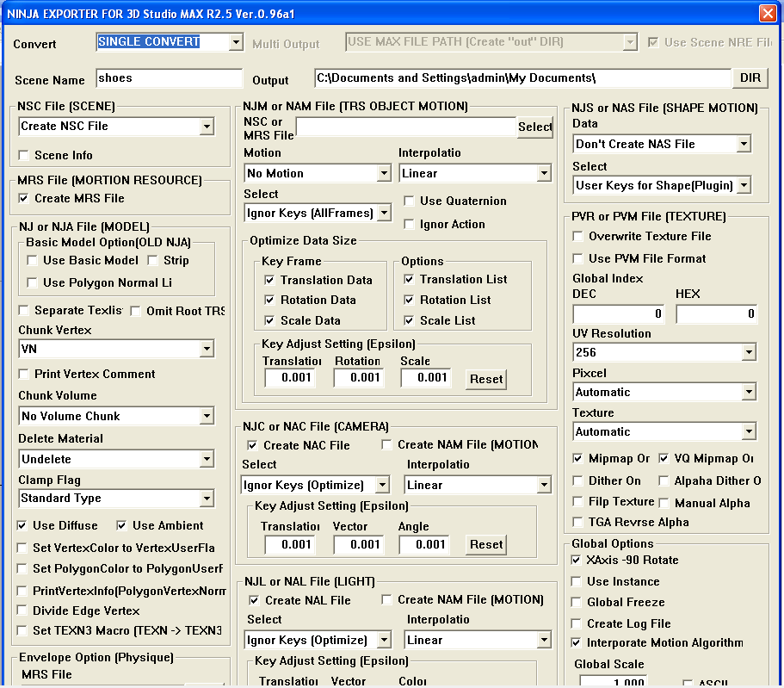Image resolution: width=784 pixels, height=688 pixels.
Task: Open the No Motion dropdown
Action: [318, 173]
